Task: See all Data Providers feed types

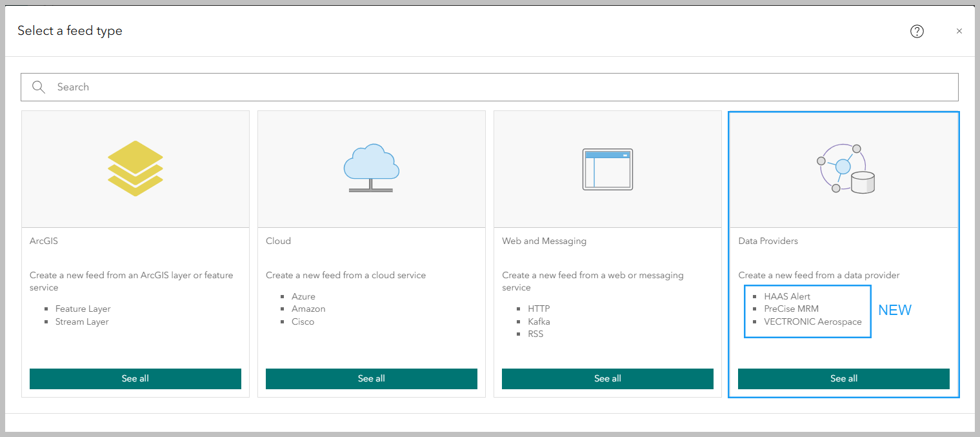Action: 843,379
